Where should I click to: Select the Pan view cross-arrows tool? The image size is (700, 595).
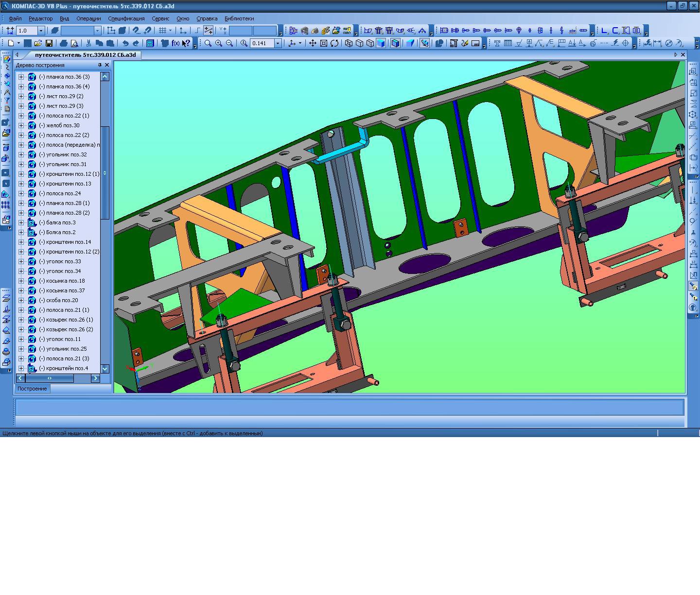pos(313,43)
